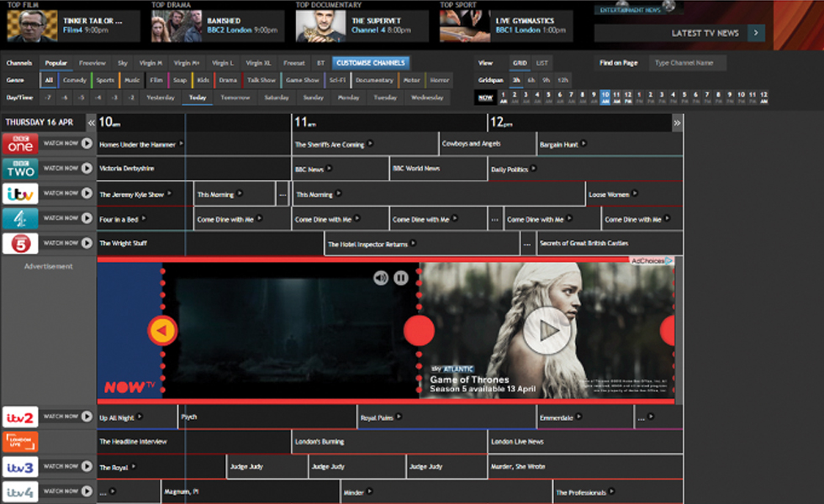This screenshot has height=504, width=824.
Task: Expand the collapsed Channel 5 listing ellipsis
Action: tap(527, 244)
